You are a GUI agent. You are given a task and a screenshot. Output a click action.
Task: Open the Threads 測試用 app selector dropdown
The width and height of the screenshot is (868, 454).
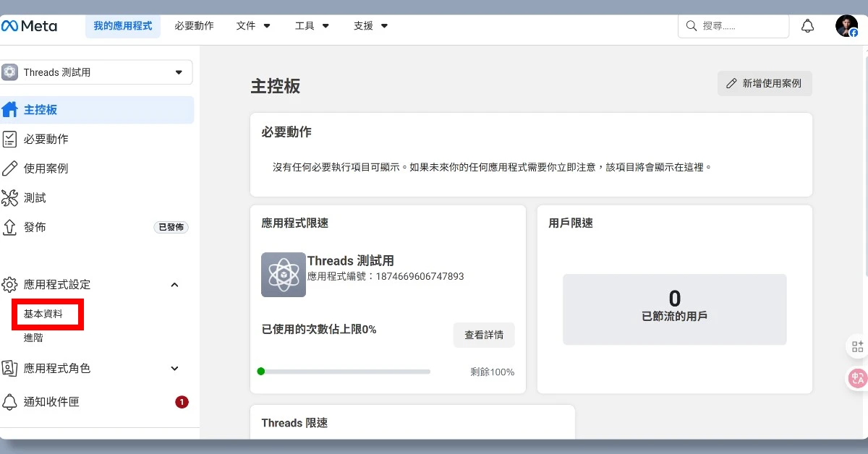97,72
